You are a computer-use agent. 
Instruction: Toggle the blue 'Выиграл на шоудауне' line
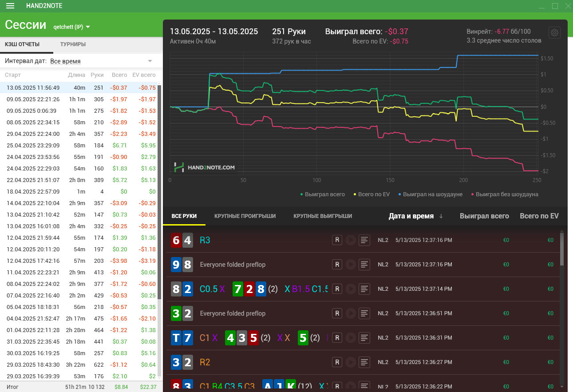[430, 194]
